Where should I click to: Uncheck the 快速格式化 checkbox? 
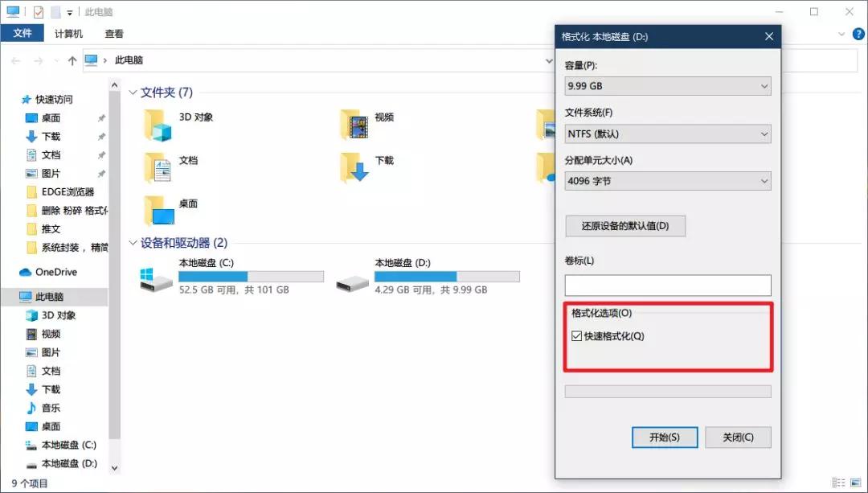click(x=575, y=335)
